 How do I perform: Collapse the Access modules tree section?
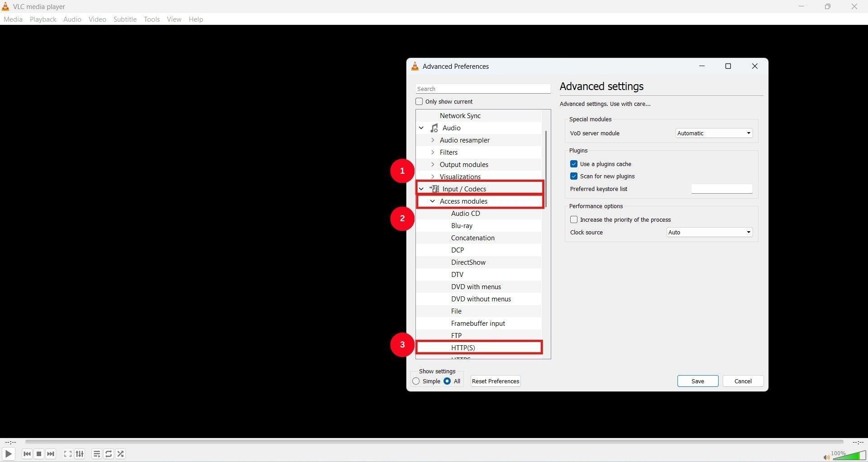click(432, 201)
